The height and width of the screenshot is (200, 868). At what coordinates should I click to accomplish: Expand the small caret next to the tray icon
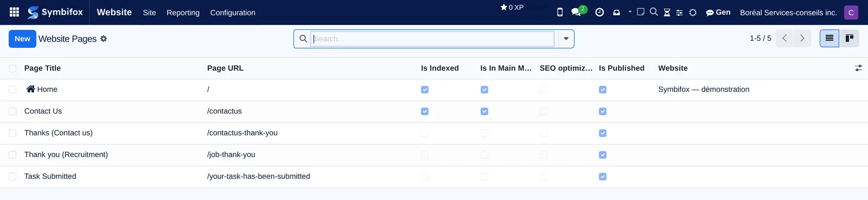[630, 11]
